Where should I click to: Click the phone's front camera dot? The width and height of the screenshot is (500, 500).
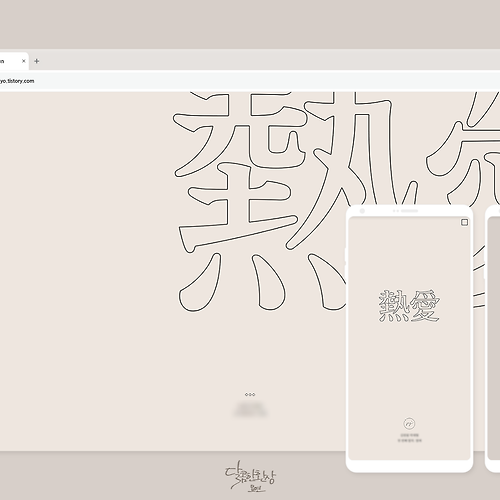point(362,211)
